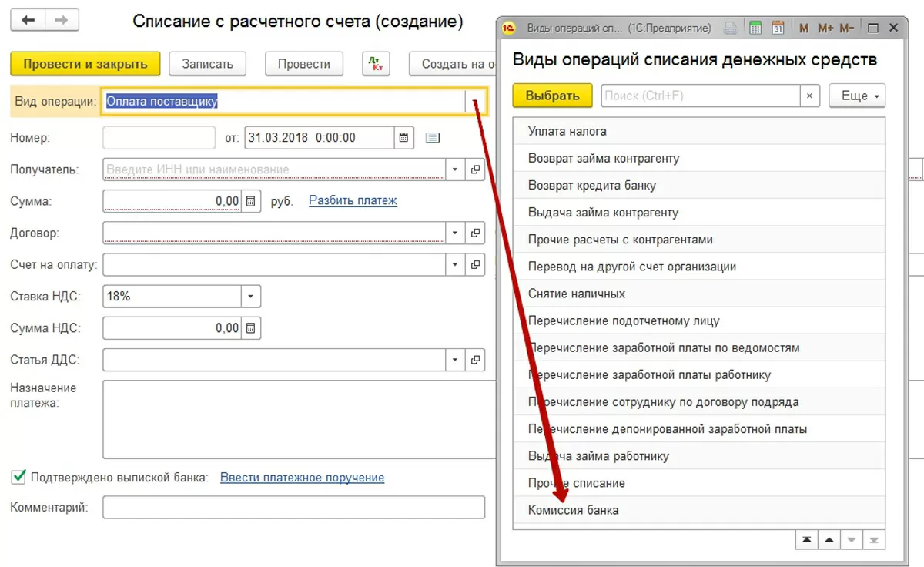Go back with the left arrow
Screen dimensions: 924x567
[x=28, y=20]
